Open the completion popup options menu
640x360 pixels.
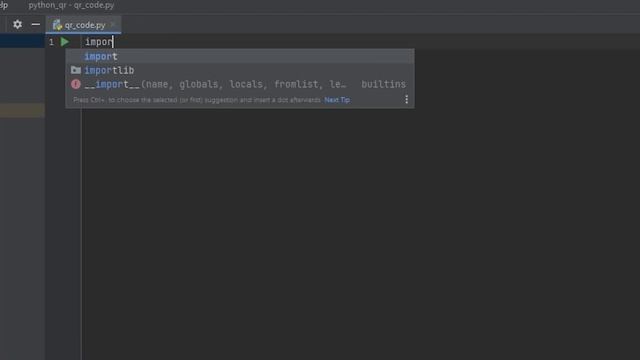coord(406,100)
